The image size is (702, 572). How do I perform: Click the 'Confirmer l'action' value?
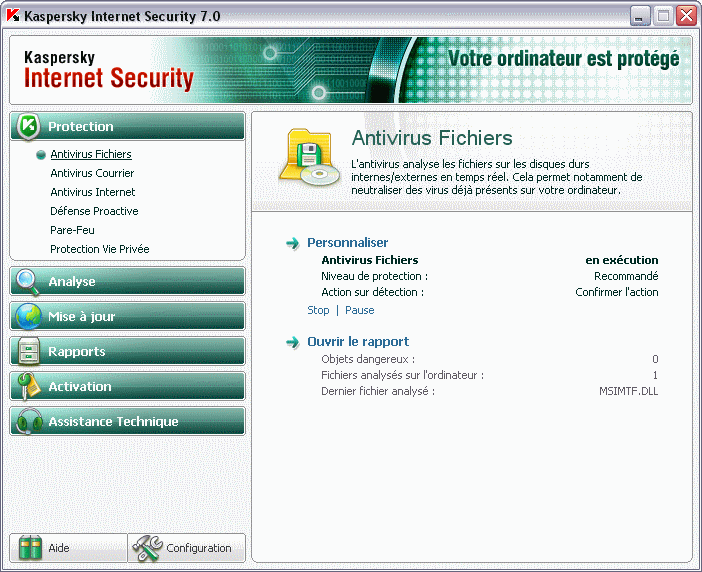616,292
